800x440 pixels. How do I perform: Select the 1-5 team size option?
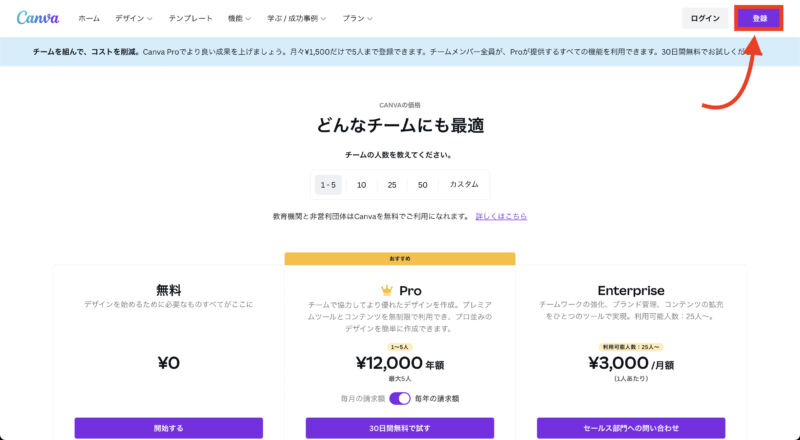tap(328, 185)
